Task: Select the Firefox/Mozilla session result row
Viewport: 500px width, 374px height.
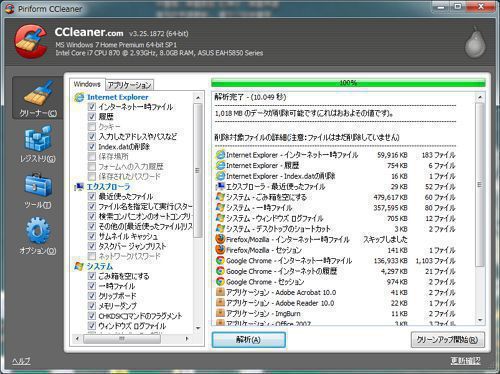Action: click(336, 250)
